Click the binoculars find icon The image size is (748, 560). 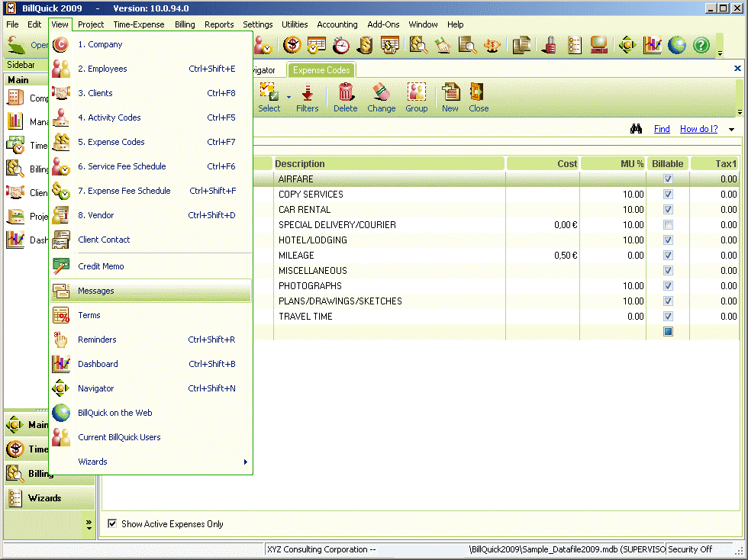636,129
